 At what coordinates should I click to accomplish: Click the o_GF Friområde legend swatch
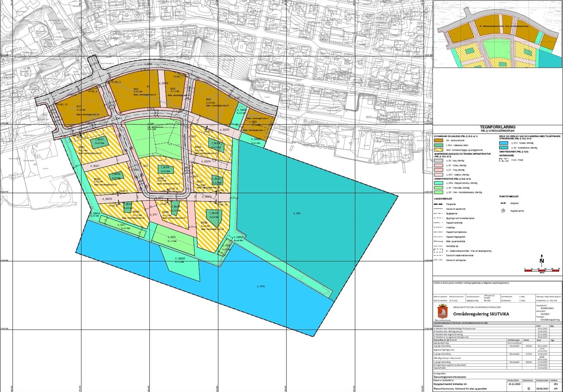point(438,188)
